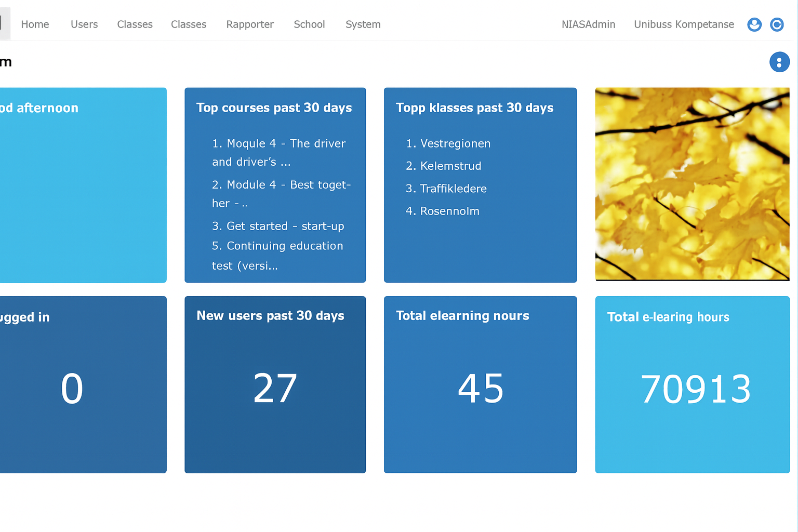
Task: Open 'Continuing education test' course
Action: click(277, 256)
